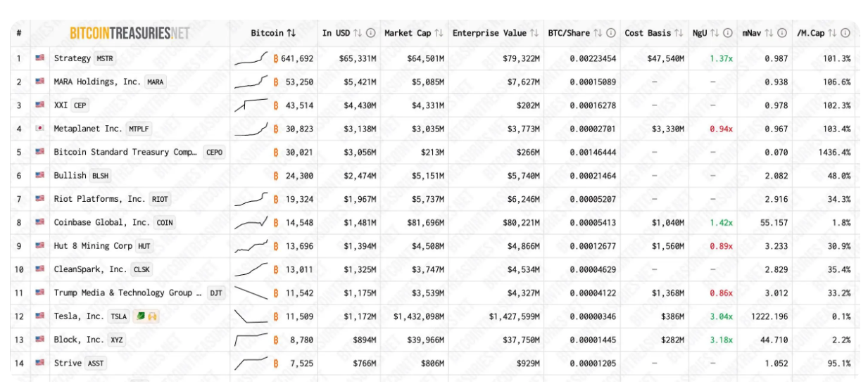
Task: Click the Japan flag on Metaplanet row
Action: point(40,129)
